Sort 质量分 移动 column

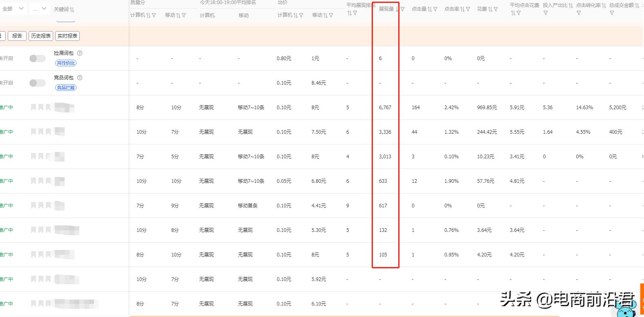178,15
